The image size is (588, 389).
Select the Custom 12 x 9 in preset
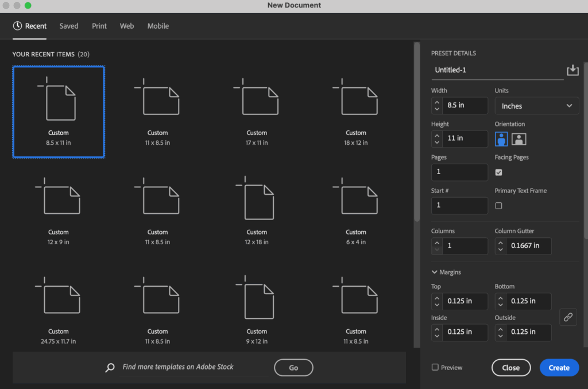coord(59,211)
